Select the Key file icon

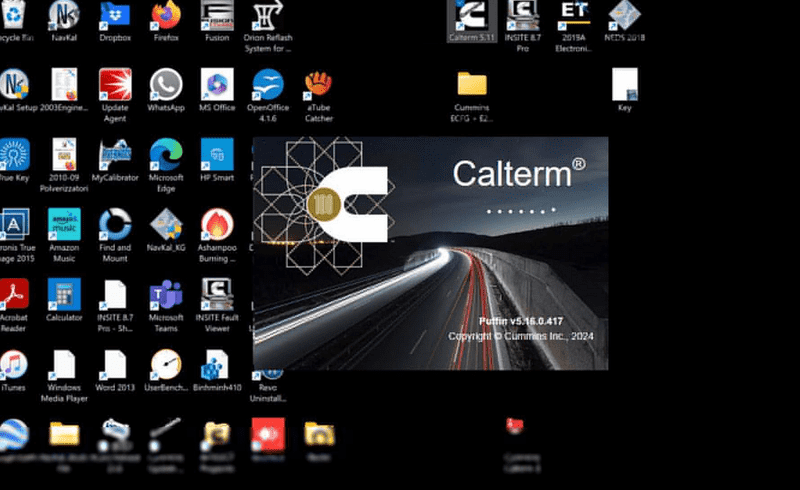click(625, 90)
